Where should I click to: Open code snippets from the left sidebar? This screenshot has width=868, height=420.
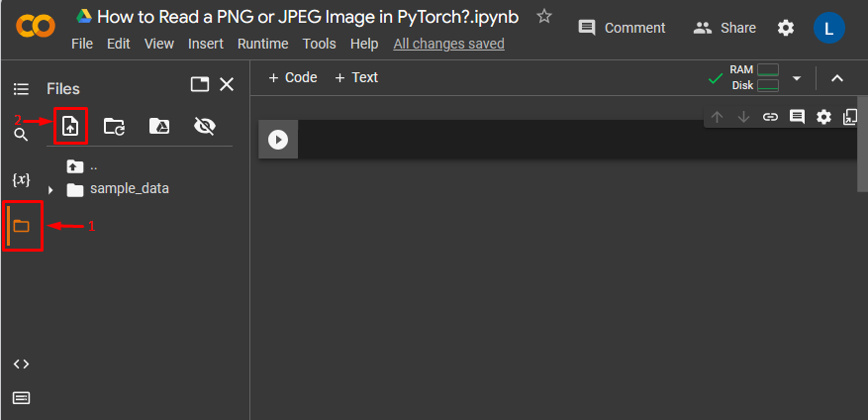click(x=21, y=364)
